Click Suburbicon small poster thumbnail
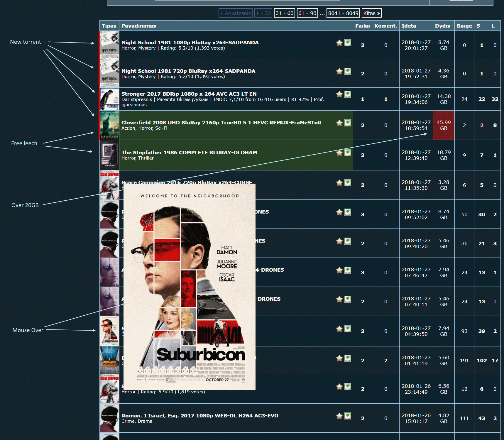Viewport: 504px width, 440px height. 109,331
